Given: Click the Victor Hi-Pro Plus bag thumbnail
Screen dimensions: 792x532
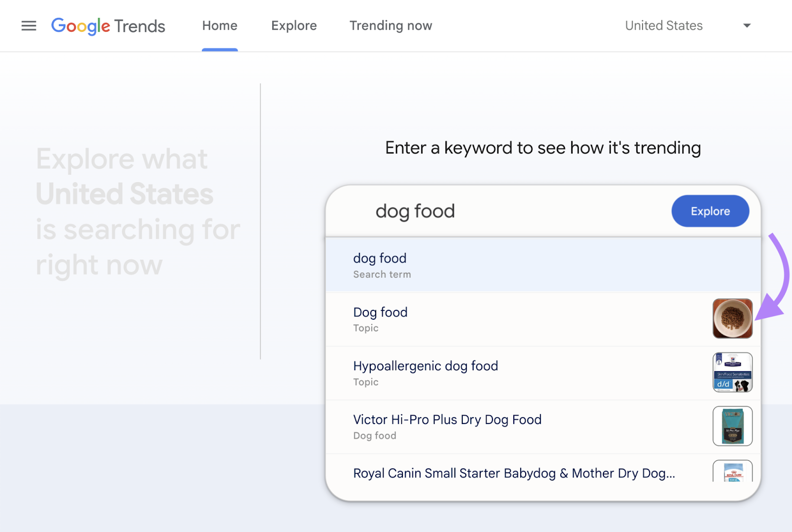Looking at the screenshot, I should (733, 426).
